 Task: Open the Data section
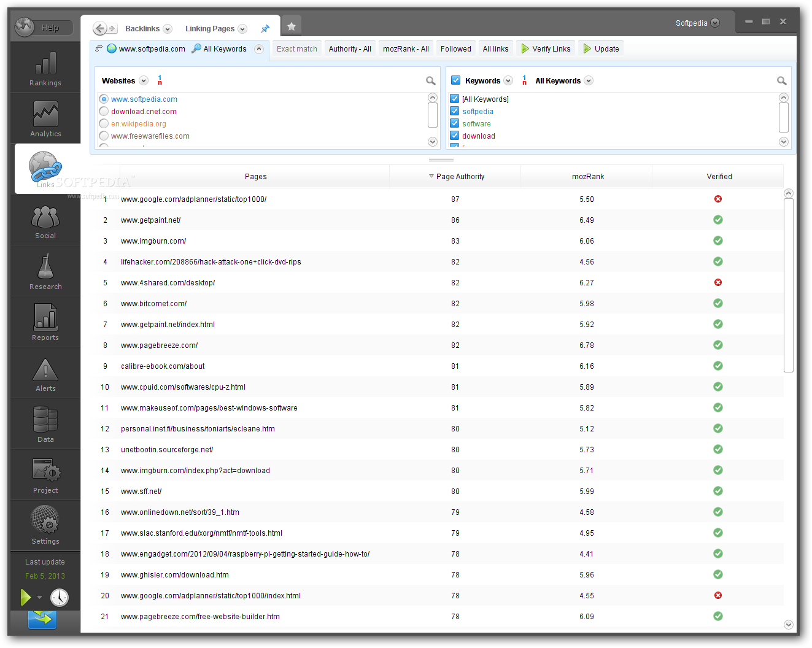click(45, 425)
